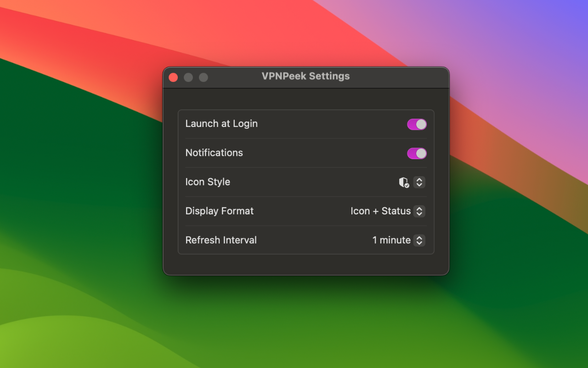
Task: Click the Icon Style label text
Action: click(x=208, y=182)
